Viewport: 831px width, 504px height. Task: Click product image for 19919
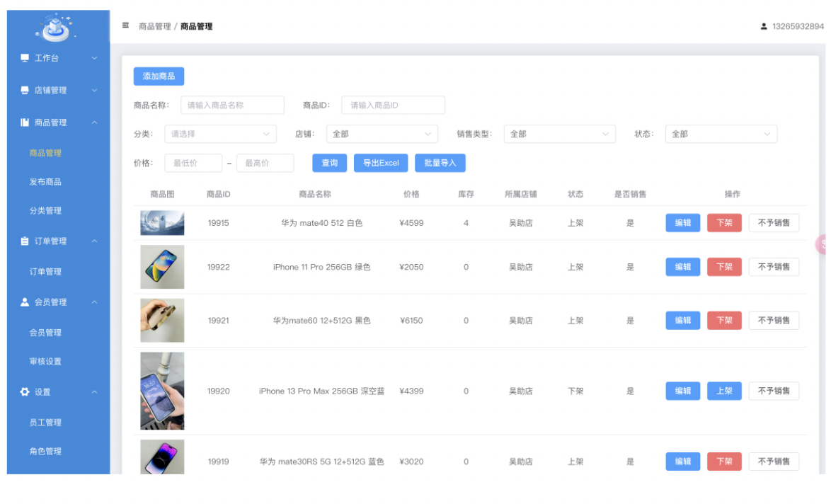pos(162,457)
